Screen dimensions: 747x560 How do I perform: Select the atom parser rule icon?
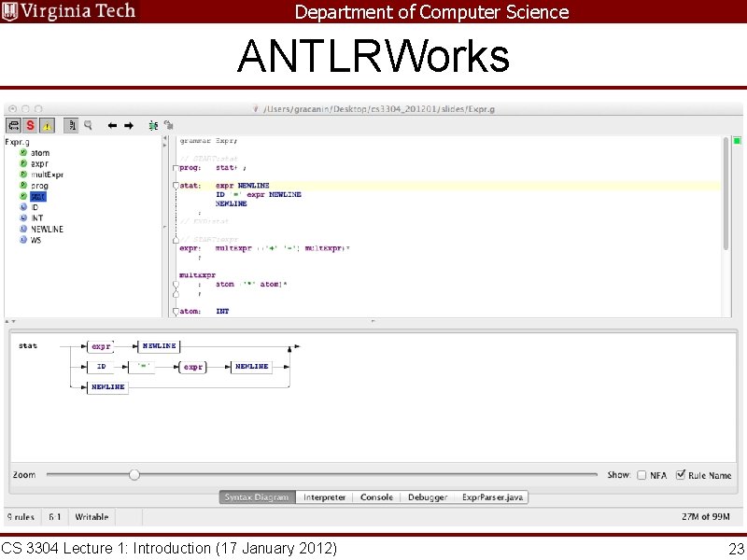(x=23, y=152)
